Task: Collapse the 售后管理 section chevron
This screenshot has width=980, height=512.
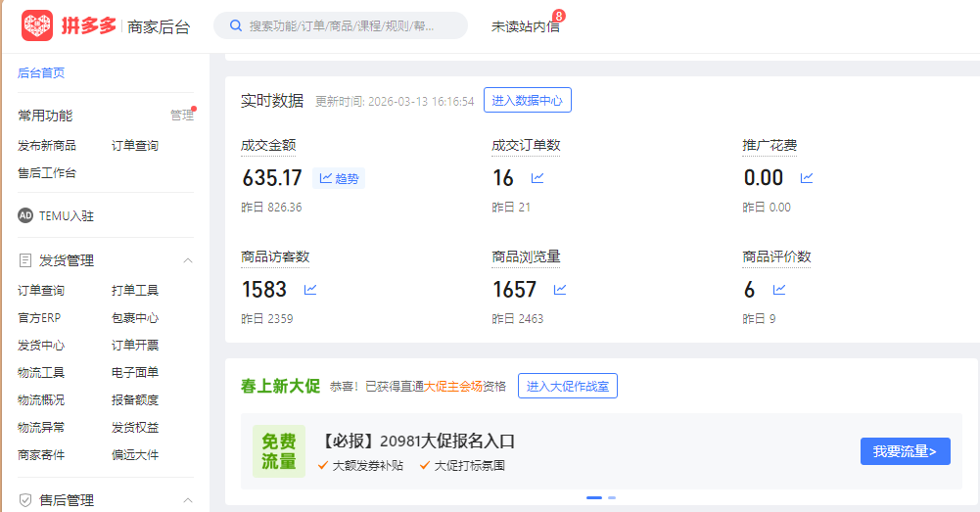Action: tap(188, 500)
